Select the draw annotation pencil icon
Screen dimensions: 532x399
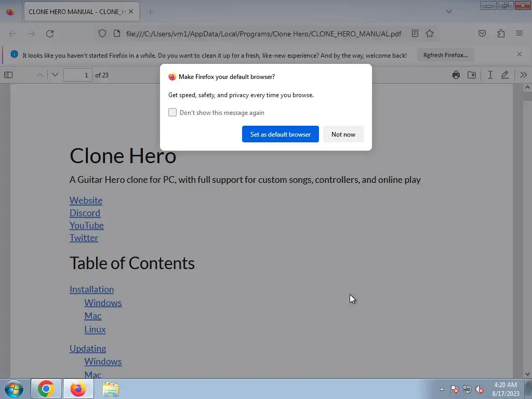(505, 75)
